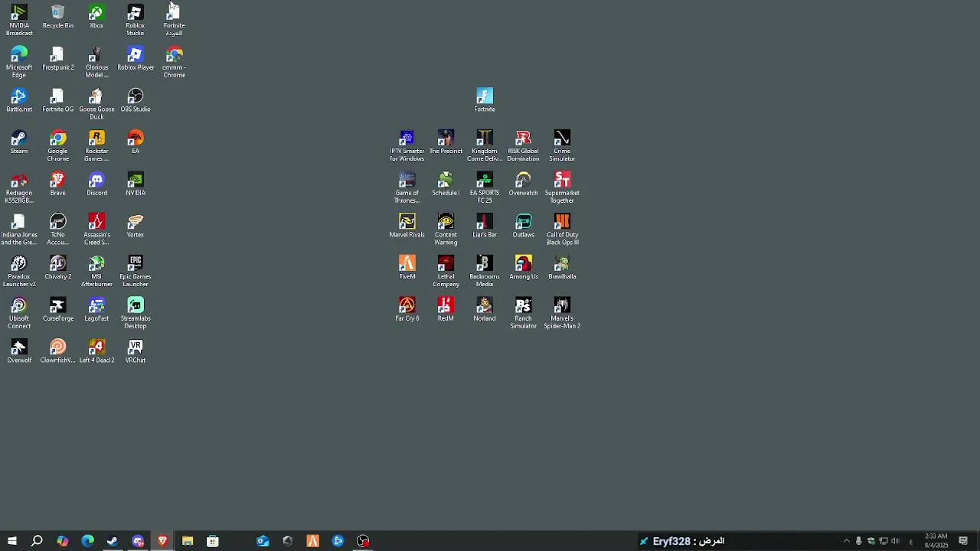Open the NVIDIA Broadcast desktop shortcut
980x551 pixels.
click(19, 20)
